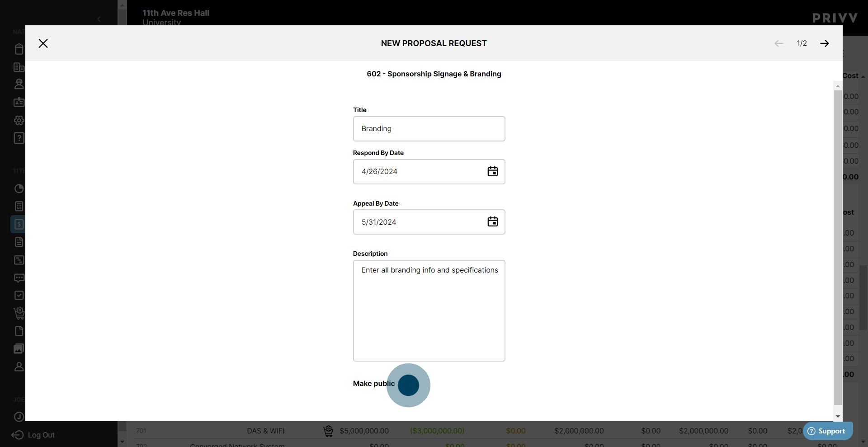Click the 1/2 page indicator
The image size is (868, 447).
(802, 43)
